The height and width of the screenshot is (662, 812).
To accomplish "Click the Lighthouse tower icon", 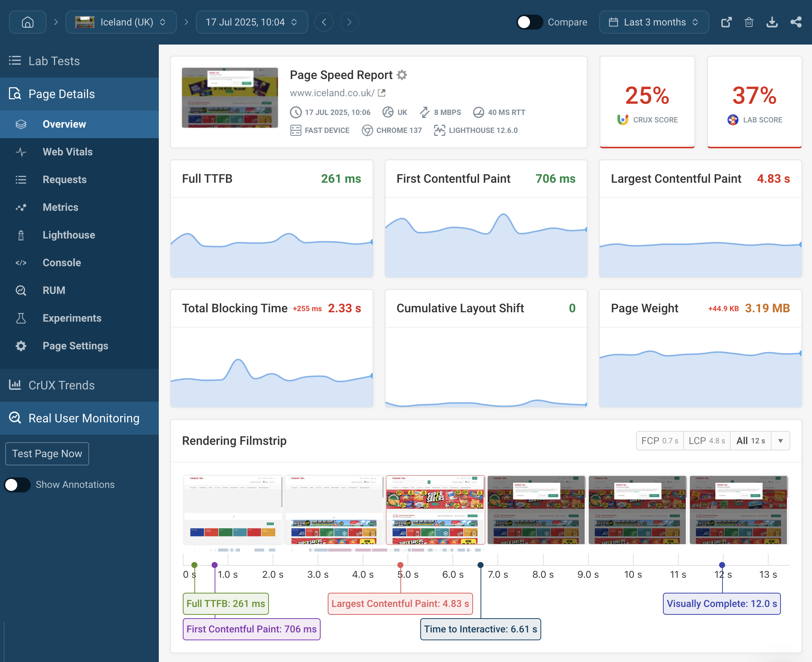I will tap(21, 235).
